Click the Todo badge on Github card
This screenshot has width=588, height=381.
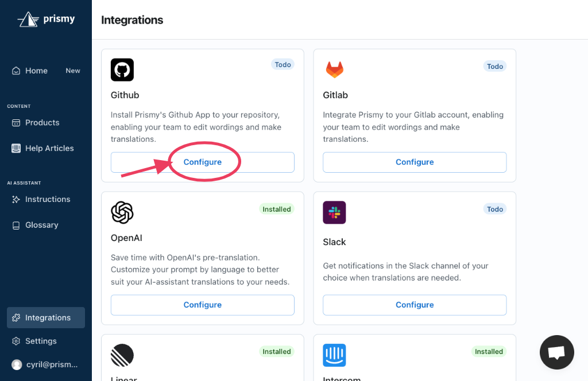tap(283, 64)
